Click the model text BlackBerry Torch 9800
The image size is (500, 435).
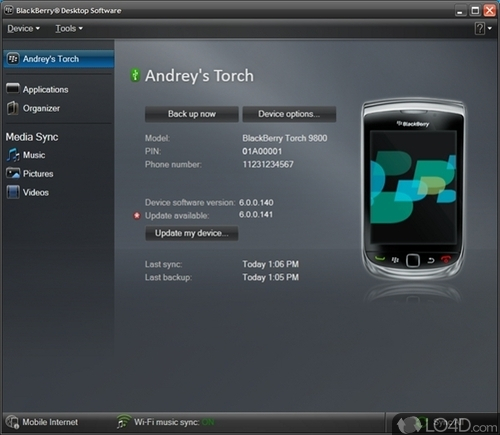[x=285, y=138]
